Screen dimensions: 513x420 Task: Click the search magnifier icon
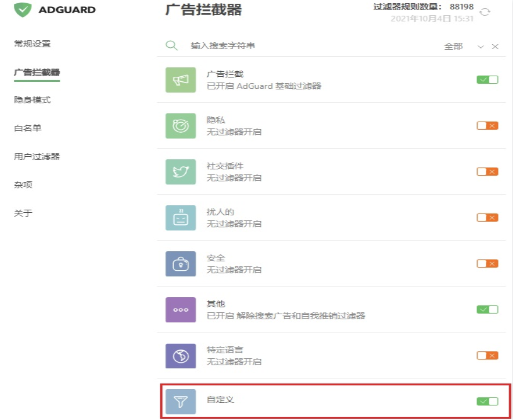point(172,45)
